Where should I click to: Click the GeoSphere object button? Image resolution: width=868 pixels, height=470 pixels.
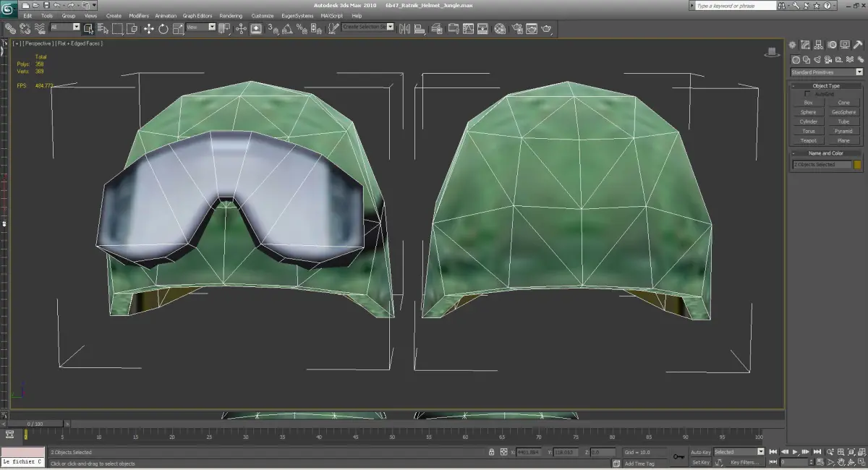843,112
